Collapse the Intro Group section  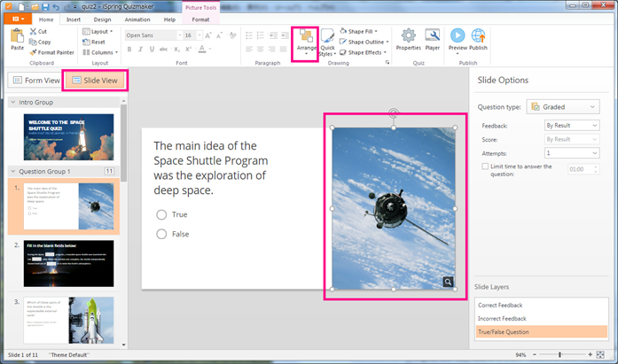(13, 103)
